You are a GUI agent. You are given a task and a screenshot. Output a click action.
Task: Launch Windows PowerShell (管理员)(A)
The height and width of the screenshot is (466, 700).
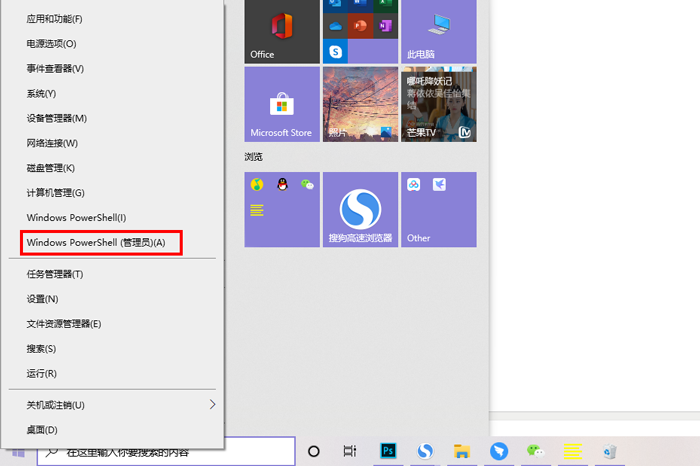(101, 243)
